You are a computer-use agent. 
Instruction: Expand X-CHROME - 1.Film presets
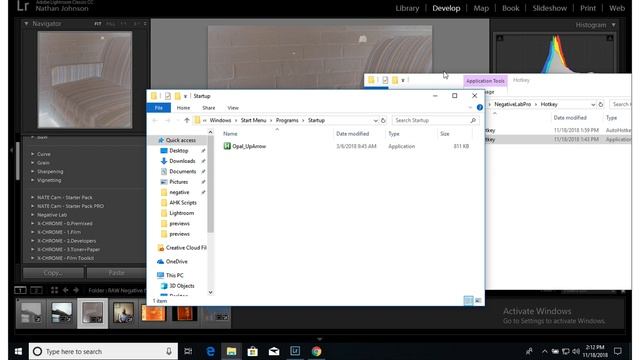[33, 232]
